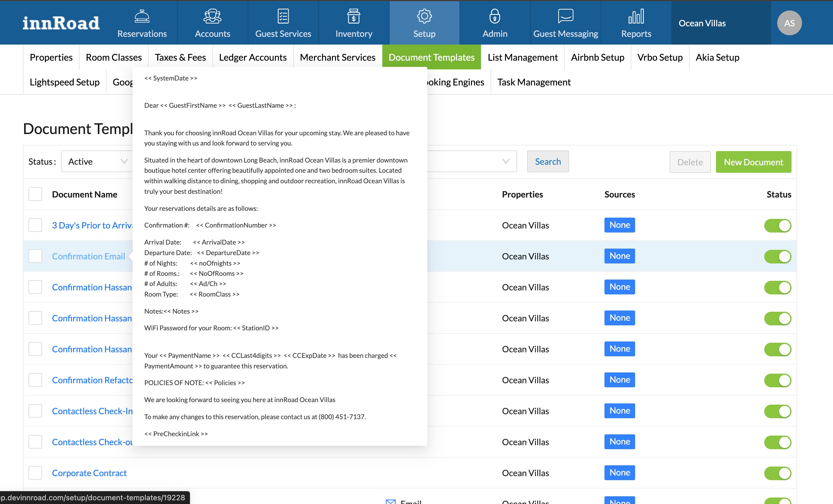Viewport: 833px width, 504px height.
Task: Go to the Task Management tab
Action: coord(534,82)
